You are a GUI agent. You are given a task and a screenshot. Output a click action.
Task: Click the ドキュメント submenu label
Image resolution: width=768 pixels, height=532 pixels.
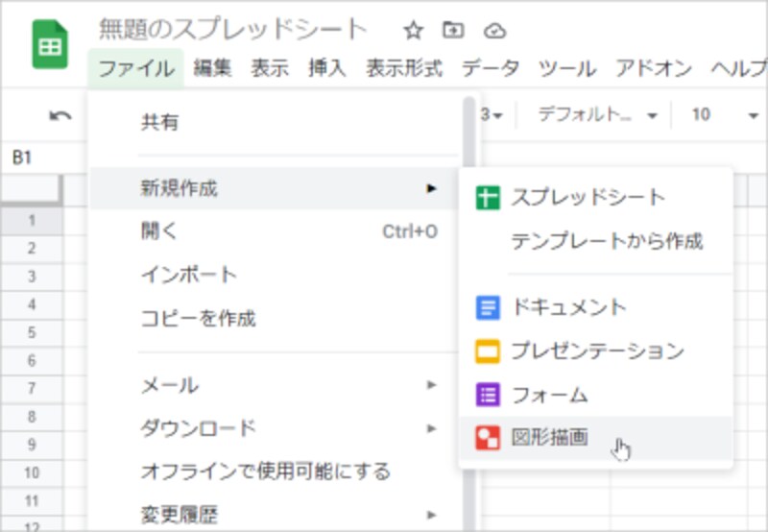click(x=569, y=307)
